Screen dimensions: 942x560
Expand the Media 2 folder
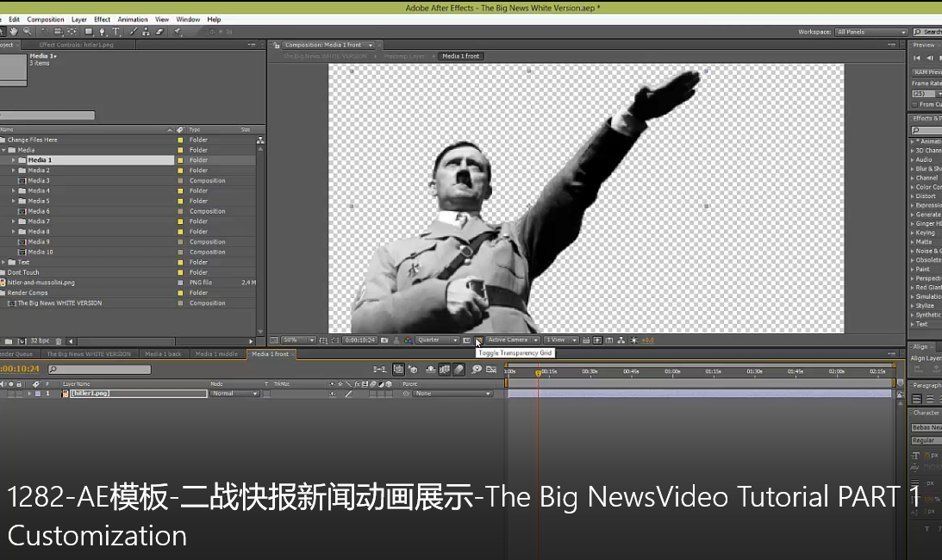click(x=13, y=171)
